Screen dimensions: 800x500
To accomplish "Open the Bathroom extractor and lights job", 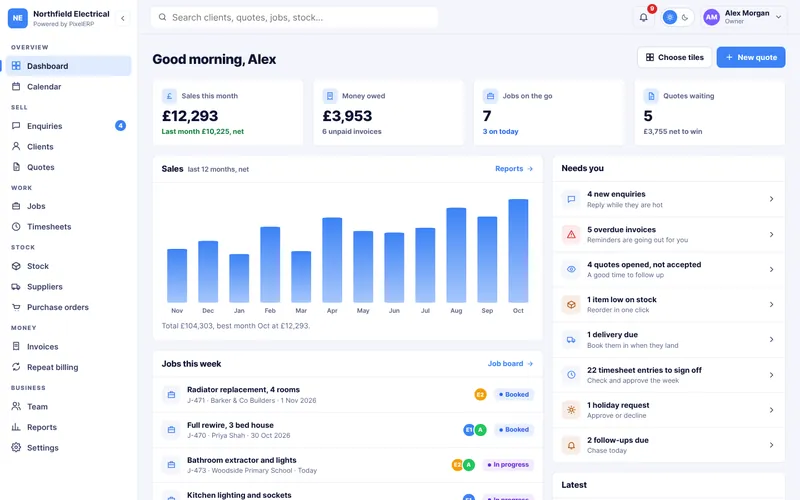I will (x=347, y=465).
